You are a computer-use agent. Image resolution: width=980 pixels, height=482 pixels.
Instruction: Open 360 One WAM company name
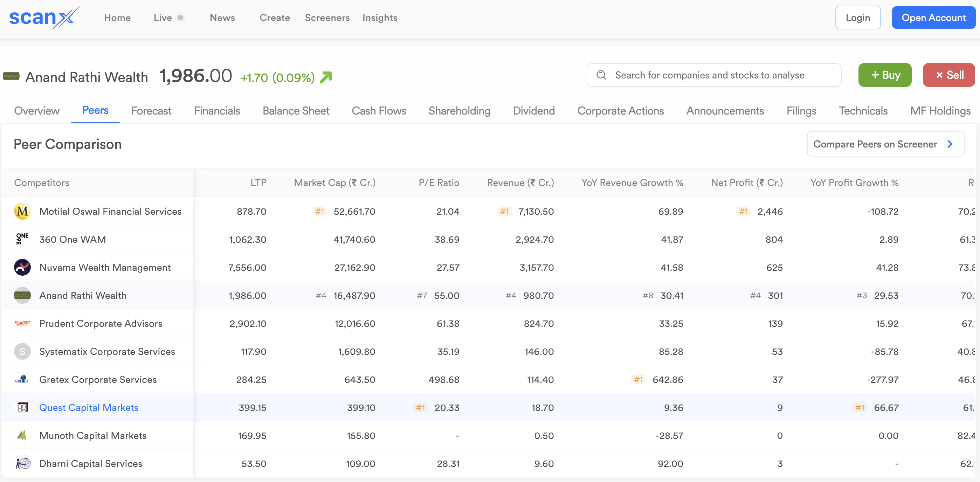point(73,239)
